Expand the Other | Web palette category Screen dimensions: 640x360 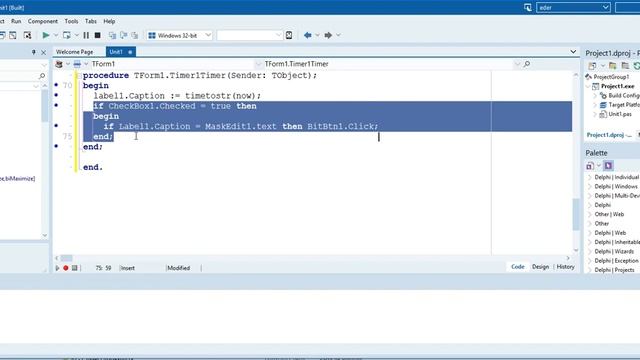coord(590,214)
